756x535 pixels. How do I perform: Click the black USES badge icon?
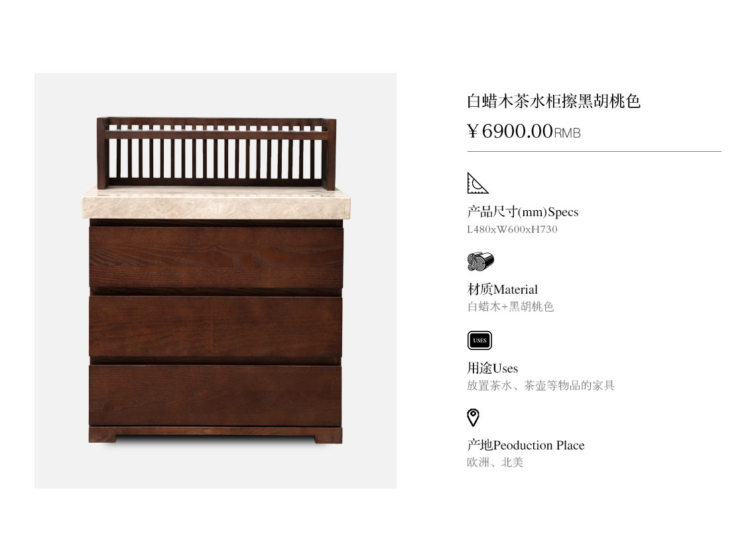(x=479, y=340)
